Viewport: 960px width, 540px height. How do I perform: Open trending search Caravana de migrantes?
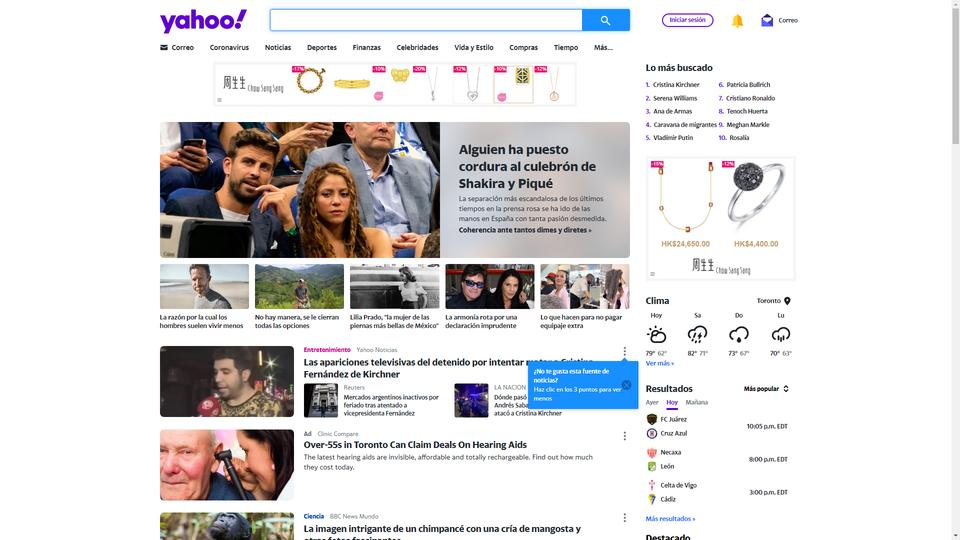coord(684,125)
